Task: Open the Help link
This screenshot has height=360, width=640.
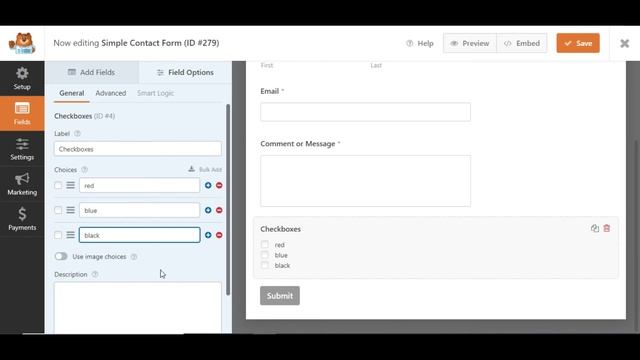Action: tap(420, 43)
